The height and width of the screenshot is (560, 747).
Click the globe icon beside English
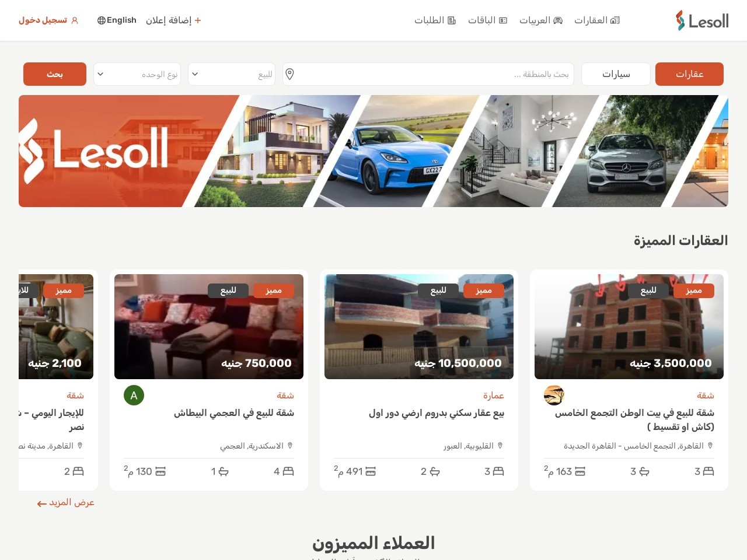102,20
